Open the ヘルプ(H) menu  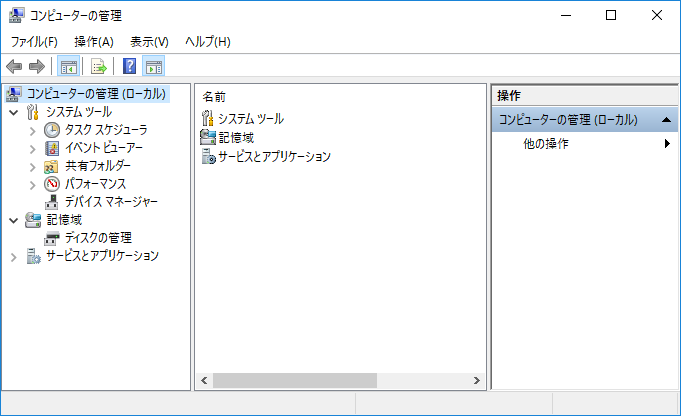pos(208,42)
